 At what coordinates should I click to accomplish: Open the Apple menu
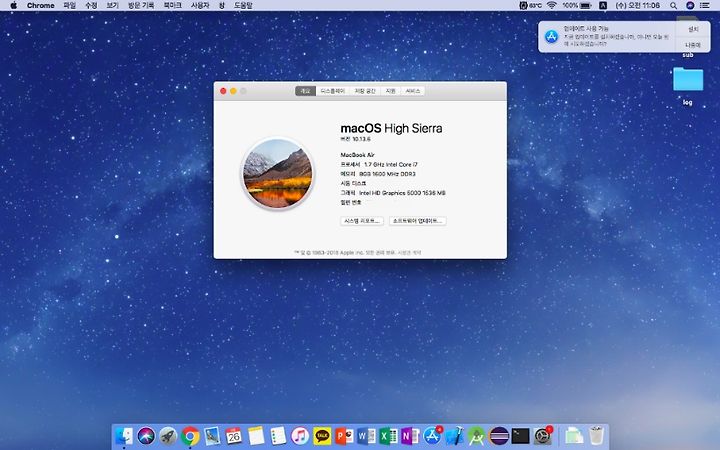point(13,6)
